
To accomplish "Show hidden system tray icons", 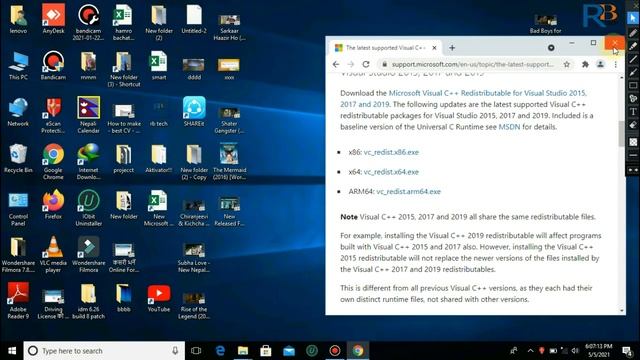I will coord(530,351).
